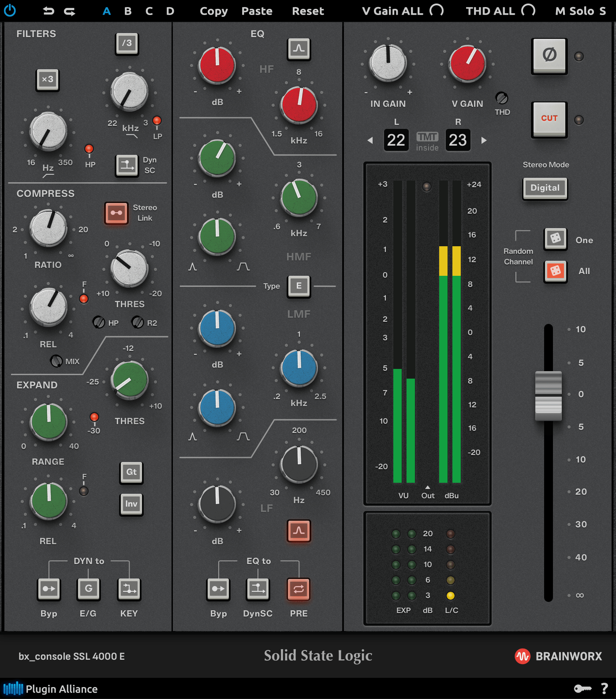Click the LF Hz frequency knob
The height and width of the screenshot is (699, 616).
point(299,464)
